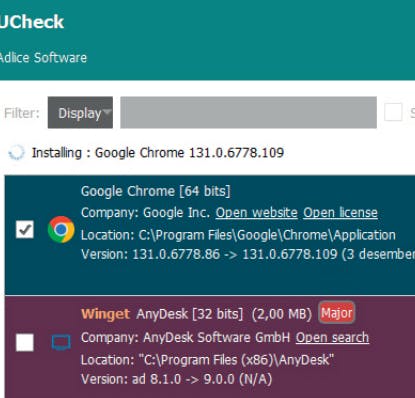This screenshot has height=398, width=415.
Task: Click Chrome version 131.0.6778.86 text line
Action: 248,254
